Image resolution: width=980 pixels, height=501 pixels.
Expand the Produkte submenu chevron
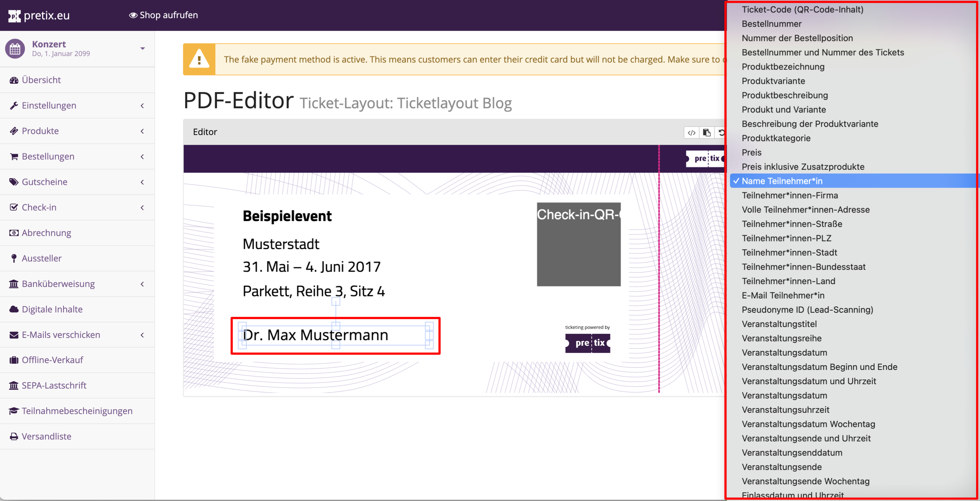pos(142,131)
